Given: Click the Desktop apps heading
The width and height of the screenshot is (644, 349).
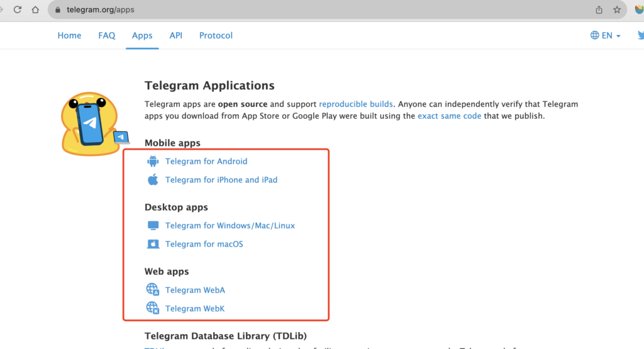Looking at the screenshot, I should [176, 207].
